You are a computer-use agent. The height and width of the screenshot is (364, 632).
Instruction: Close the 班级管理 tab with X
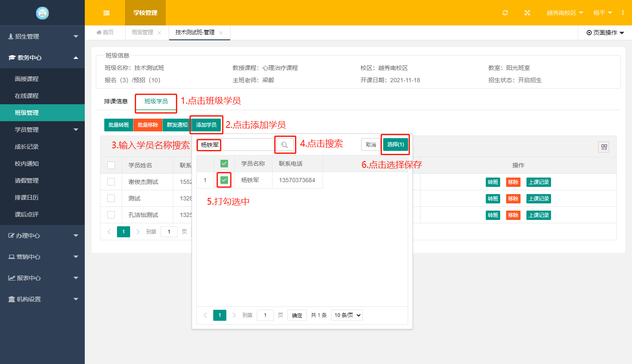(159, 33)
